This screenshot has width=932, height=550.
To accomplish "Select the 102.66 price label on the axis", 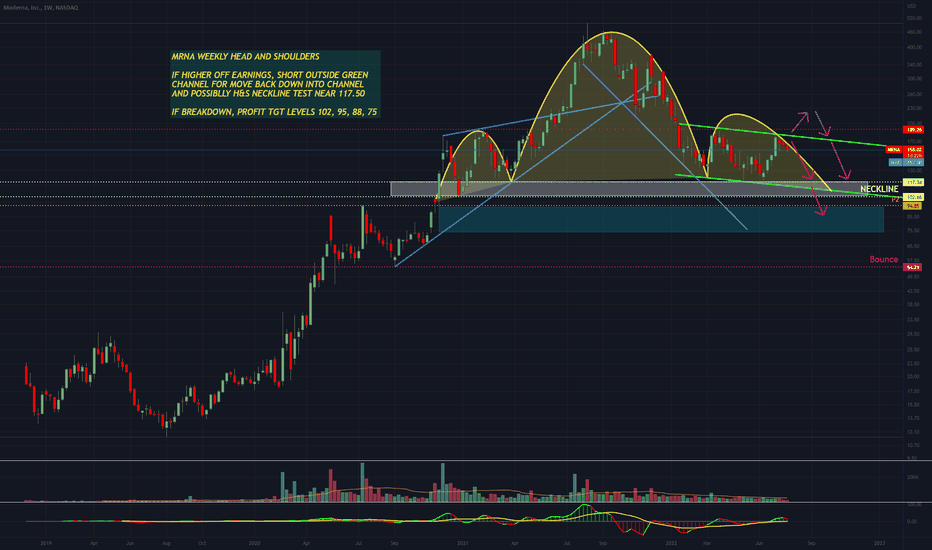I will pos(913,197).
